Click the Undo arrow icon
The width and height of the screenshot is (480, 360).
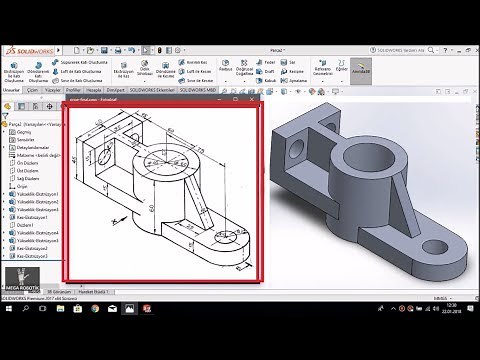pyautogui.click(x=131, y=50)
